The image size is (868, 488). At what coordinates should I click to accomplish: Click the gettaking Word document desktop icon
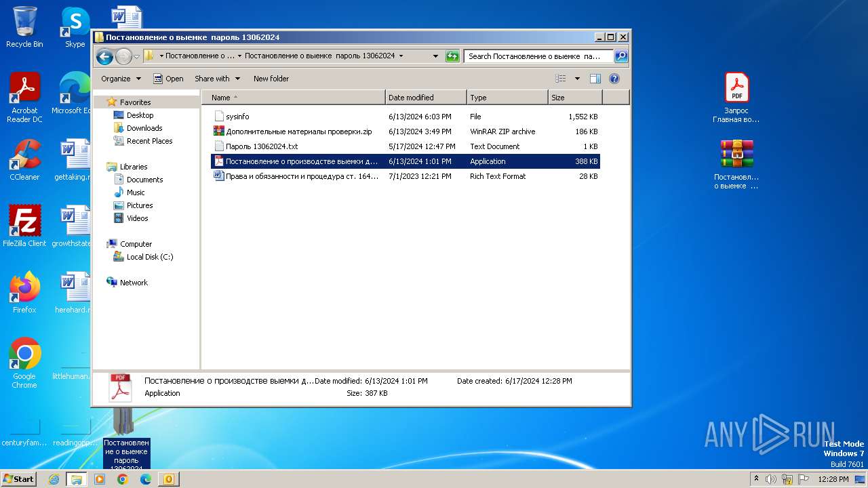click(x=73, y=160)
